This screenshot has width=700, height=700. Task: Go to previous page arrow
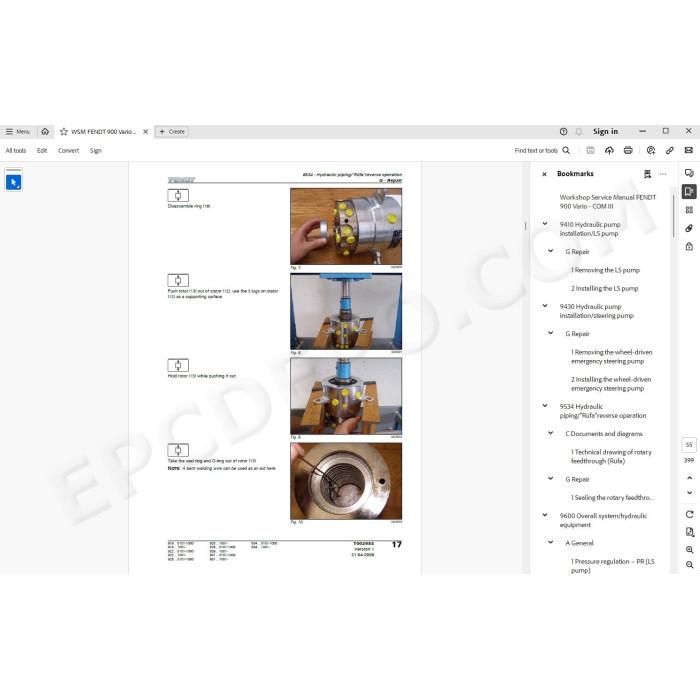tap(689, 478)
